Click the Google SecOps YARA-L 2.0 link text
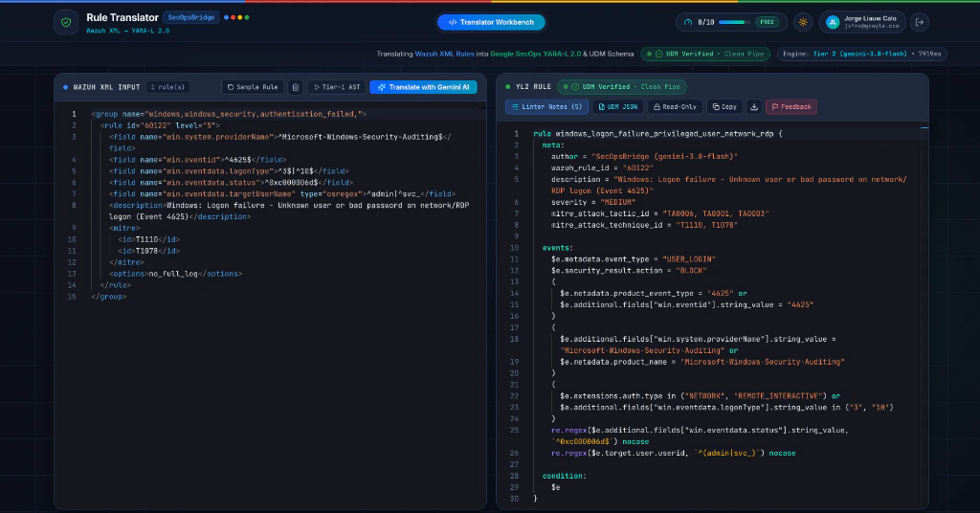Screen dimensions: 980x513 click(x=535, y=54)
